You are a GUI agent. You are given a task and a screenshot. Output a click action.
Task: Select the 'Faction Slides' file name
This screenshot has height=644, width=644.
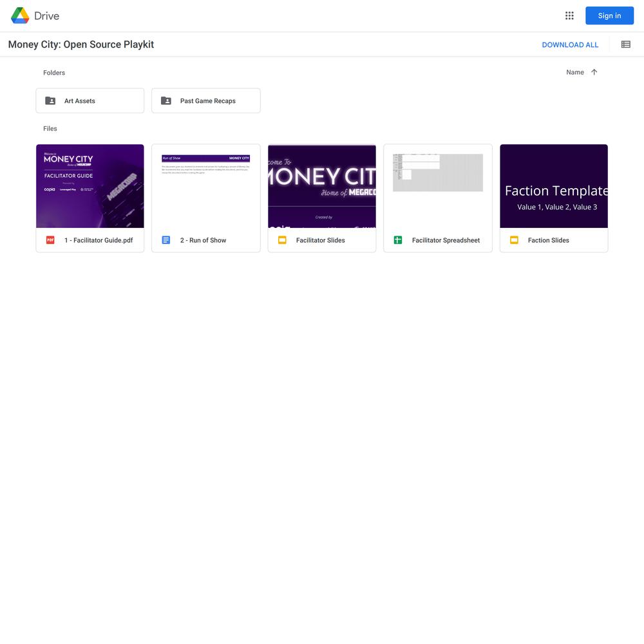point(548,240)
